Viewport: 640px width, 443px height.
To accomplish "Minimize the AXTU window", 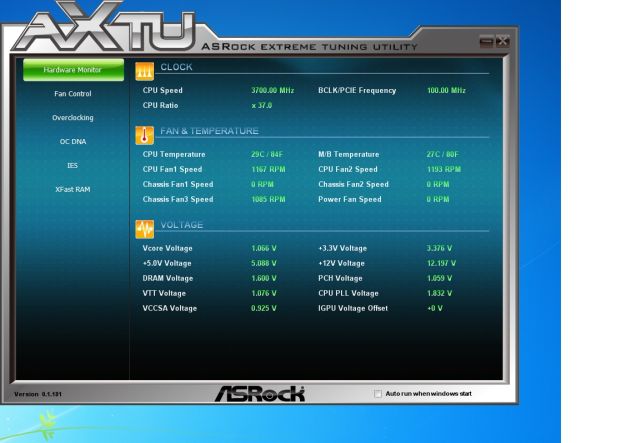I will [x=486, y=41].
